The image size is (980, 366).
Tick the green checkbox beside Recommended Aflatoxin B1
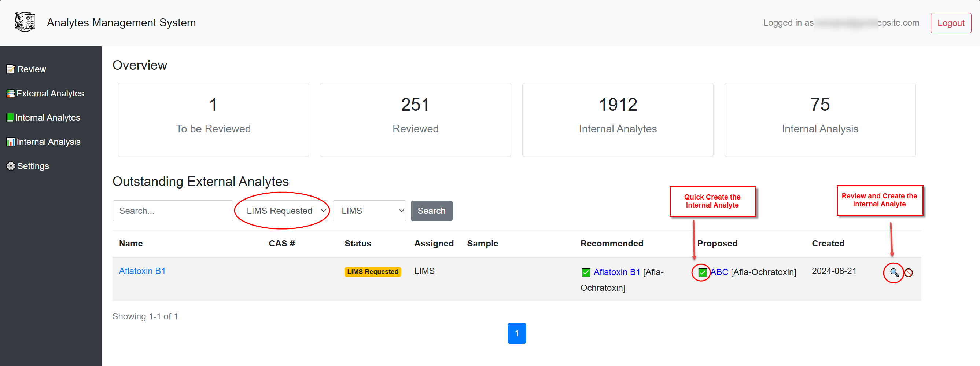pyautogui.click(x=586, y=273)
